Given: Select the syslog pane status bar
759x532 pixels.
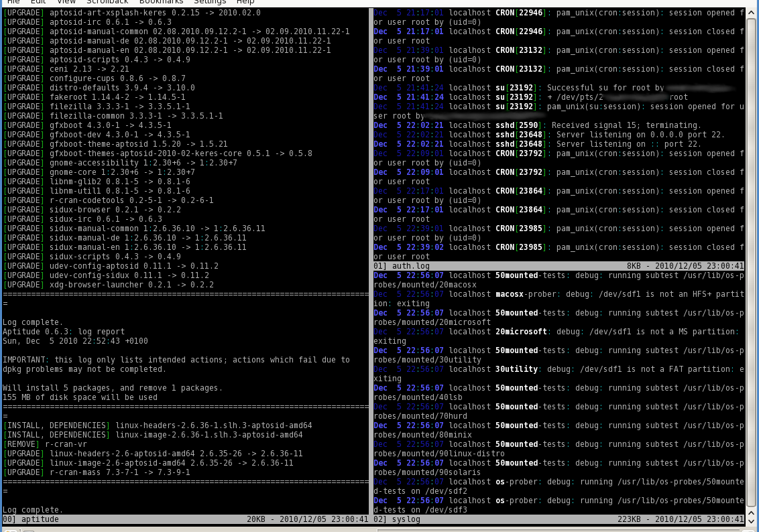Looking at the screenshot, I should click(558, 519).
